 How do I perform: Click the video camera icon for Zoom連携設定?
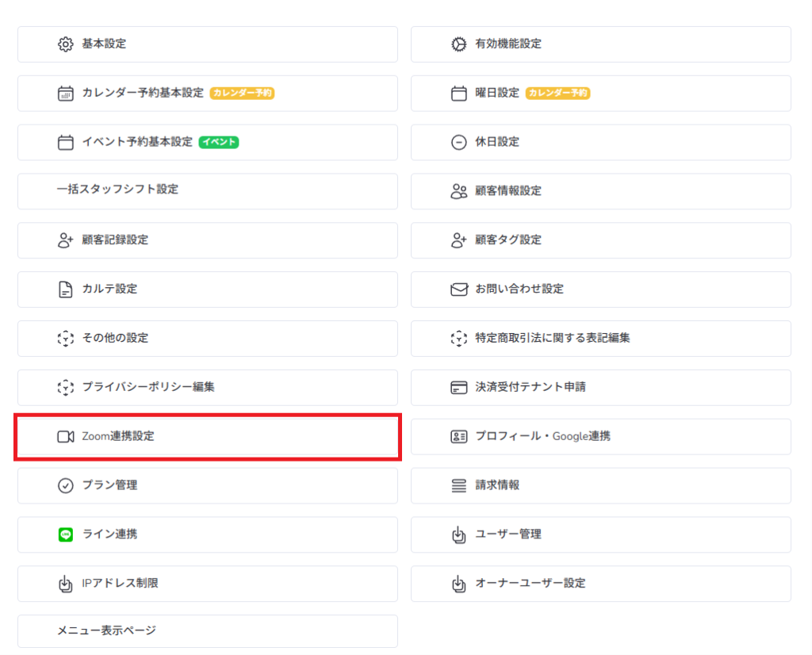[65, 437]
